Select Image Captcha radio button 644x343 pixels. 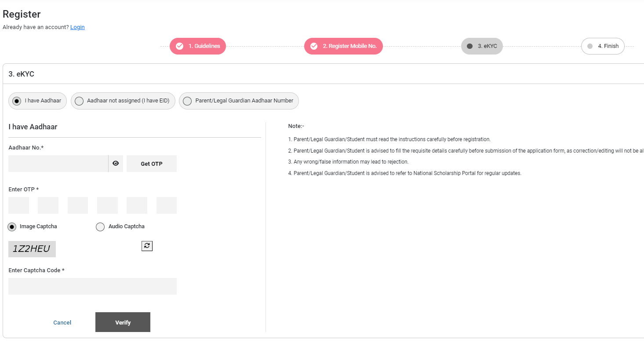tap(12, 227)
